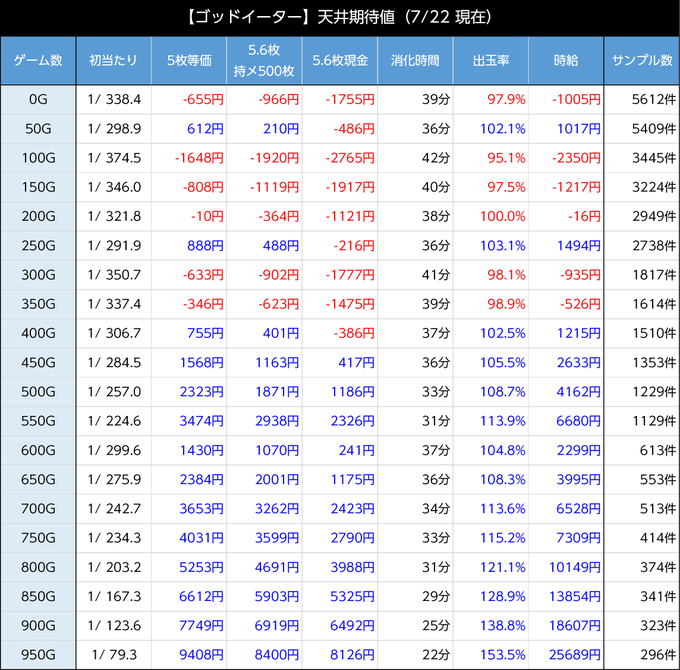Select the 消化時間 header cell

(415, 61)
